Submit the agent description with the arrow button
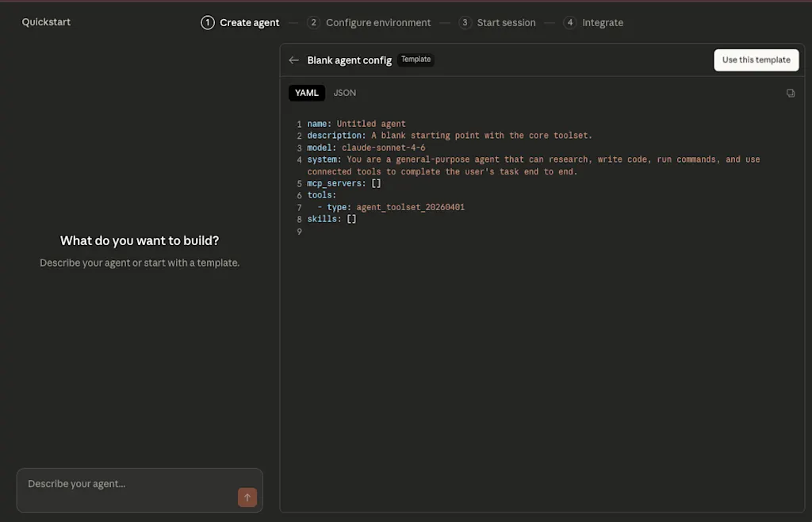812x522 pixels. point(247,497)
